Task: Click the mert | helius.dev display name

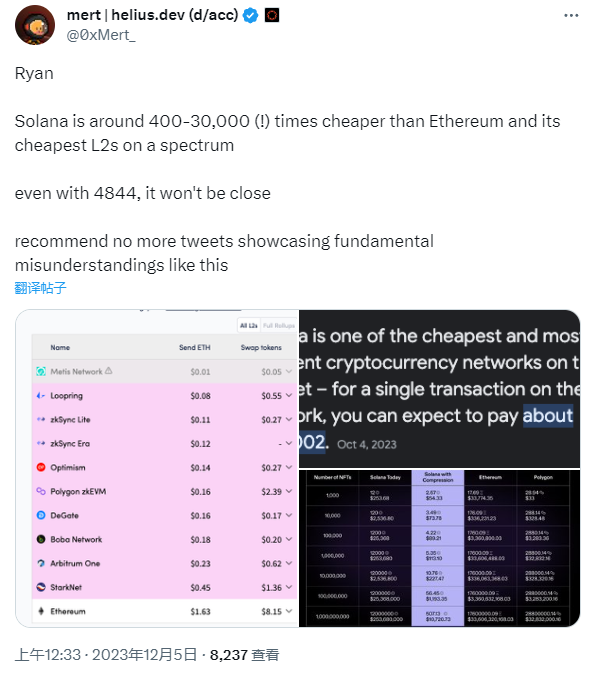Action: click(x=152, y=15)
